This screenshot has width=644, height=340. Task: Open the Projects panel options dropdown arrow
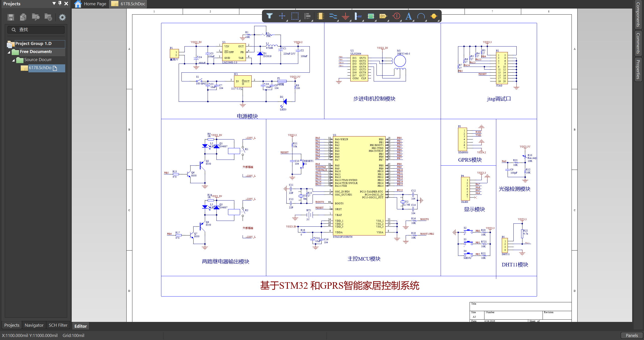[54, 3]
